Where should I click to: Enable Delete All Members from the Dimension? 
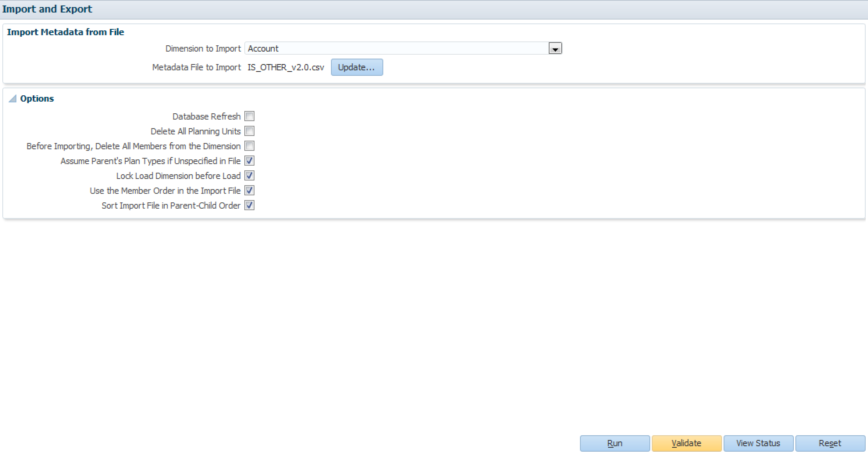(249, 146)
